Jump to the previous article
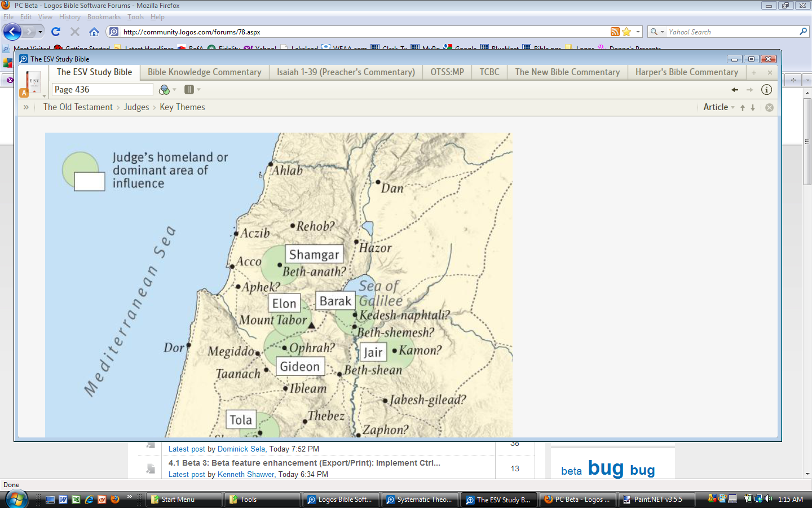The height and width of the screenshot is (508, 812). point(743,107)
